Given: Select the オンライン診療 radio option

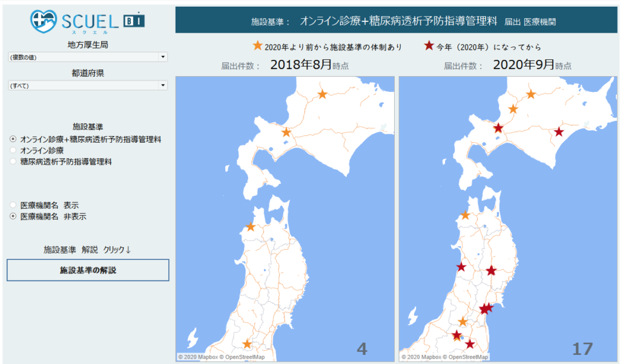Looking at the screenshot, I should (x=13, y=150).
